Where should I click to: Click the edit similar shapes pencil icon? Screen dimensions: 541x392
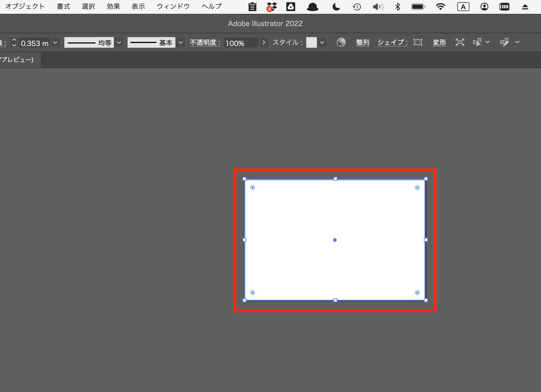[504, 42]
